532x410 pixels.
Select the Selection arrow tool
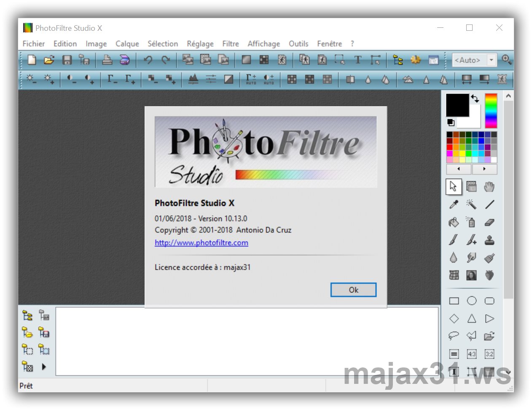click(x=454, y=187)
